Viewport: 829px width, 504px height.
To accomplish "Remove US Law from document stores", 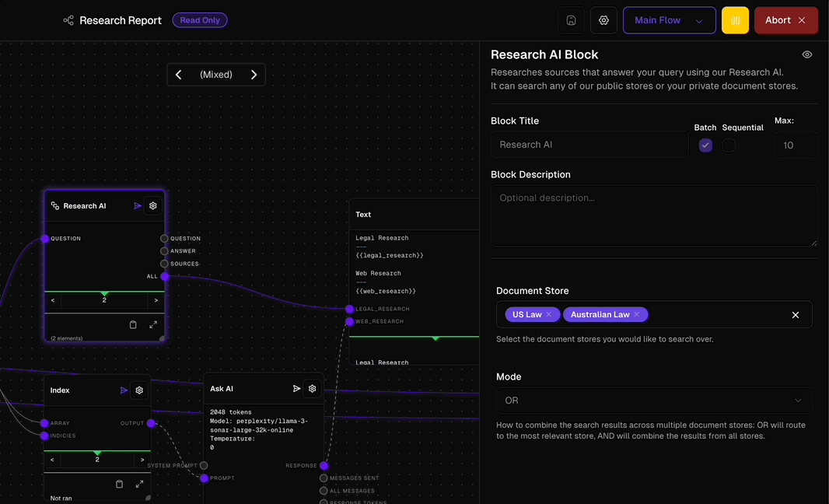I will click(x=550, y=314).
